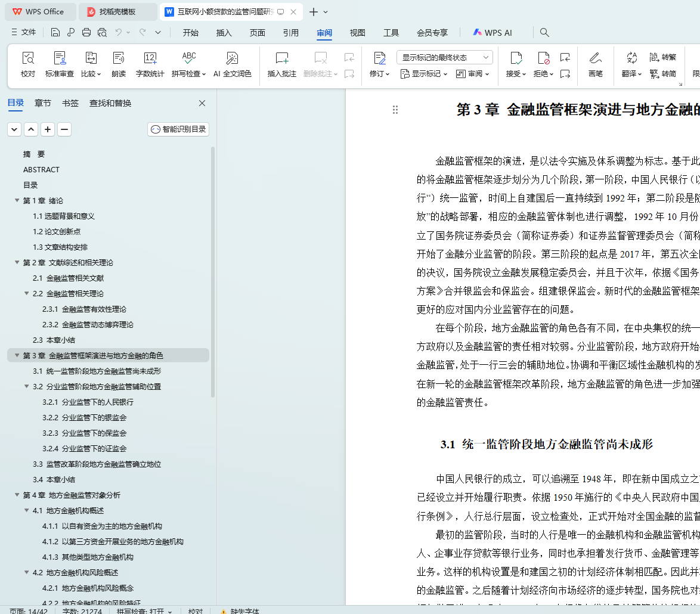Image resolution: width=700 pixels, height=614 pixels.
Task: Collapse the 2.2 金融监管相关理论 node
Action: 27,293
